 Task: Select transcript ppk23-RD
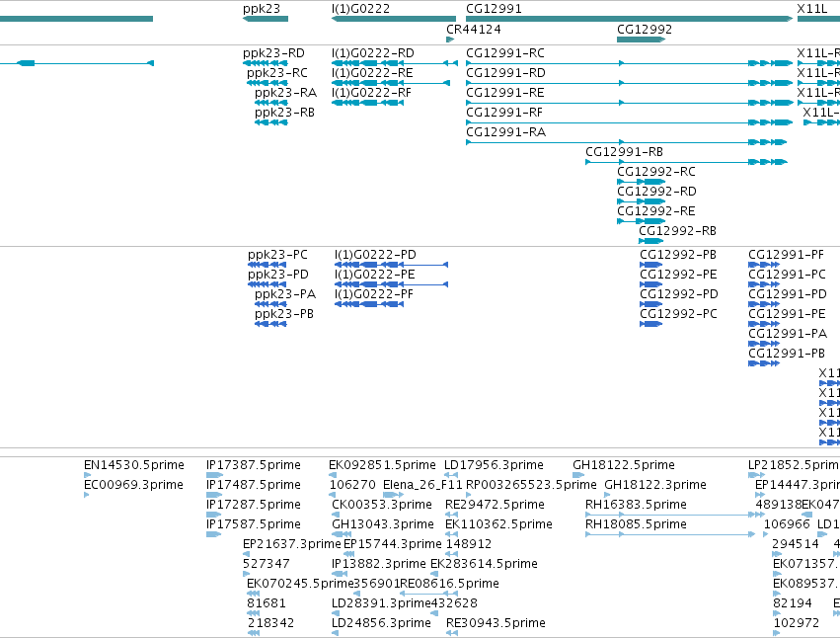click(266, 63)
